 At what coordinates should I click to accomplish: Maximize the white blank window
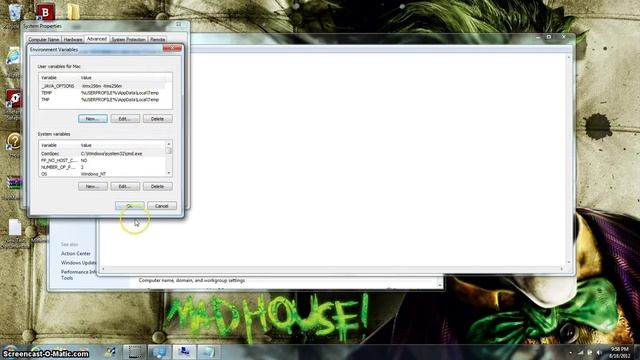(x=549, y=37)
